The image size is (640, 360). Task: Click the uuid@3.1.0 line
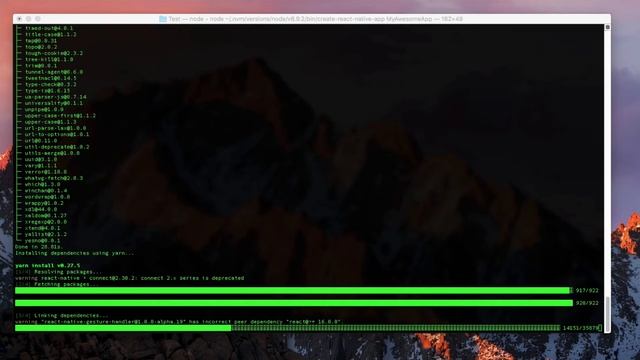41,160
